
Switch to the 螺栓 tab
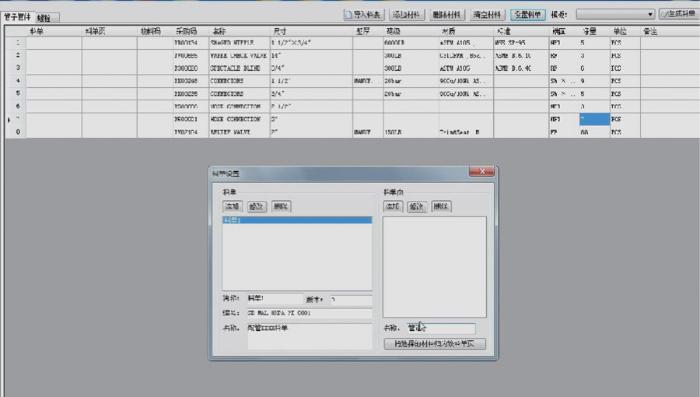point(46,18)
